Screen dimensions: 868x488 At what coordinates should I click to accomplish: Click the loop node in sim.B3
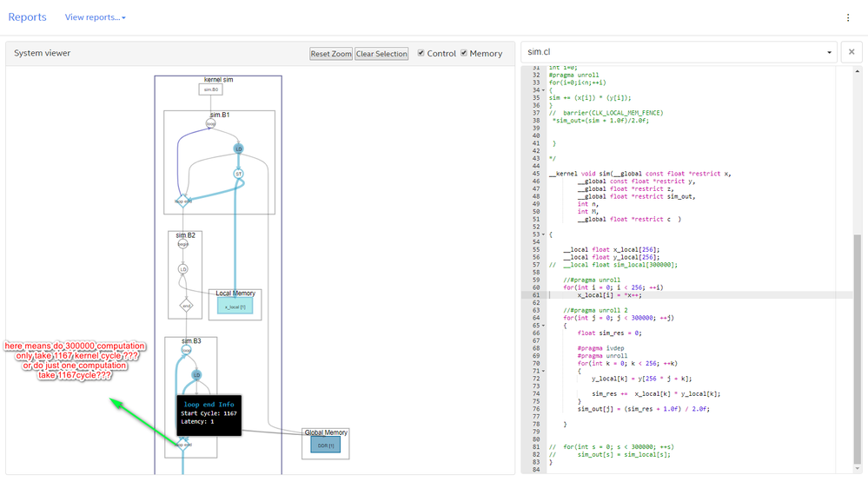186,350
